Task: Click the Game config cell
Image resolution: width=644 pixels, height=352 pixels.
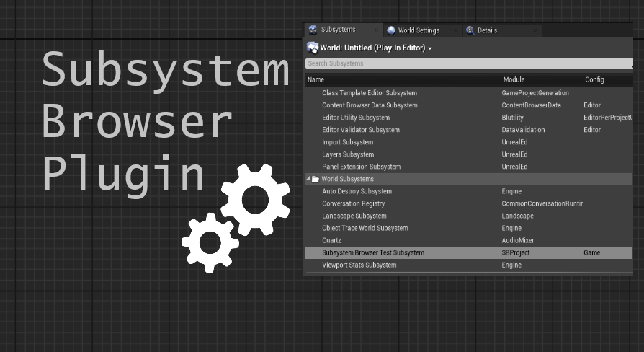Action: [591, 253]
